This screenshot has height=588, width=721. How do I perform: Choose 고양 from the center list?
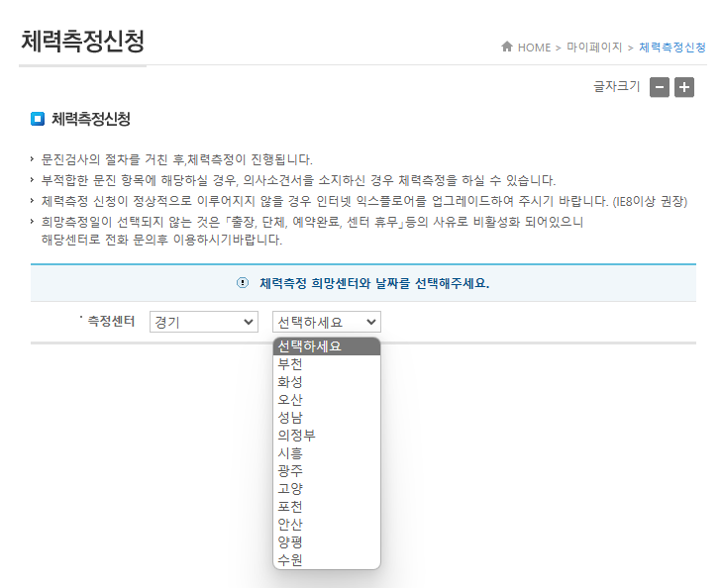coord(327,489)
